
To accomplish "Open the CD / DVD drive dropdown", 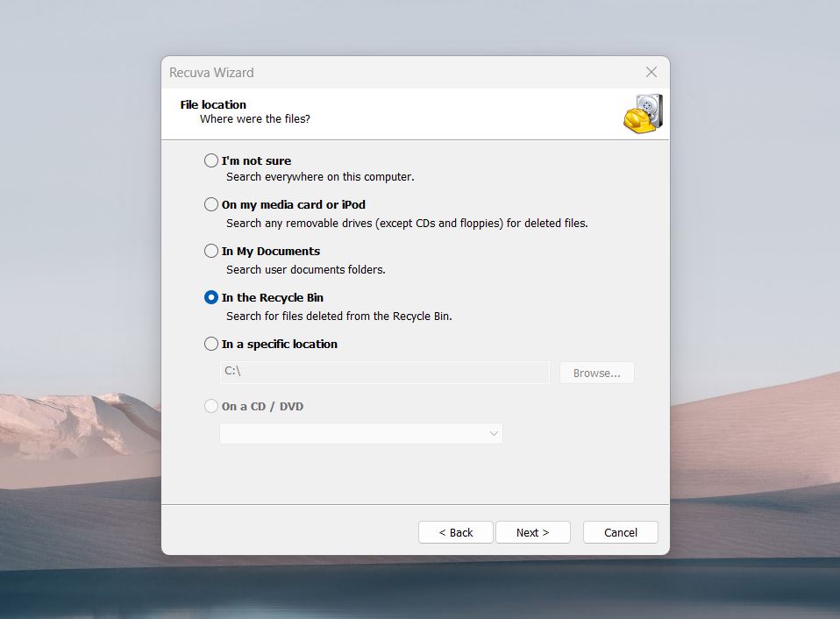I will click(361, 433).
